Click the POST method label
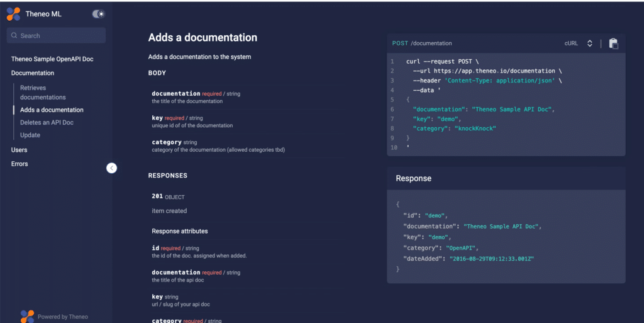Viewport: 644px width, 323px height. 400,43
